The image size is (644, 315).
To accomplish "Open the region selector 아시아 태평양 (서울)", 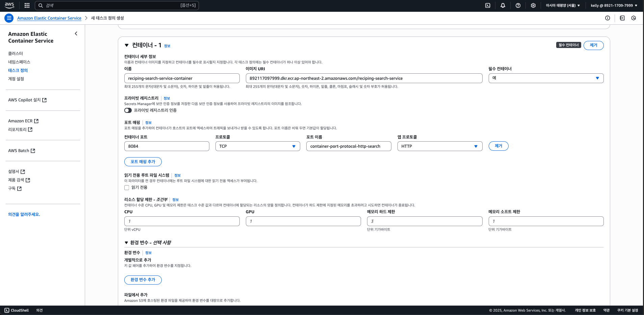I will [563, 5].
